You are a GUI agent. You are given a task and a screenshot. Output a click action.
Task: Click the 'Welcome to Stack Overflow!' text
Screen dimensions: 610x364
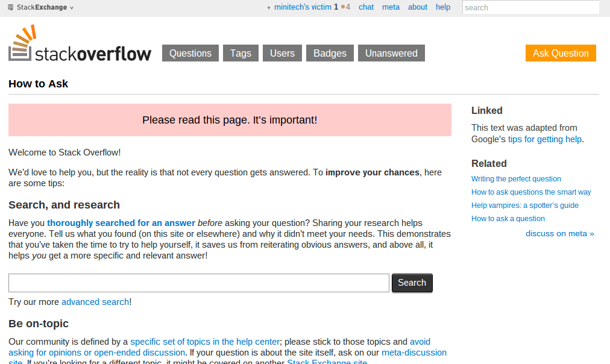point(64,152)
